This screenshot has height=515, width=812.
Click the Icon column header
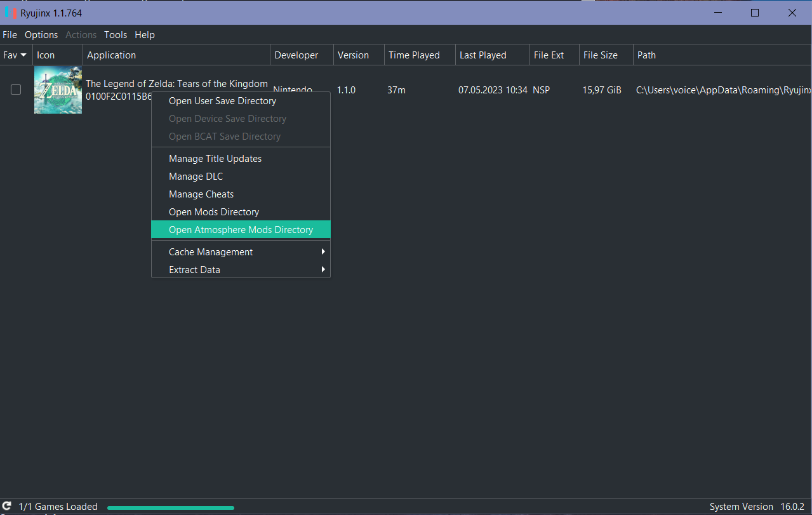coord(58,55)
